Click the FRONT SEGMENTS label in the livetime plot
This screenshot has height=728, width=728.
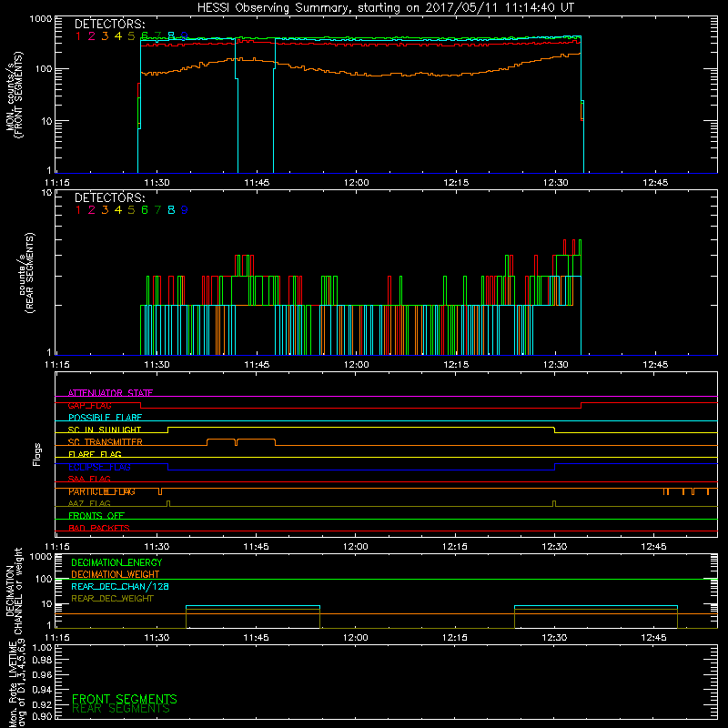pos(125,699)
